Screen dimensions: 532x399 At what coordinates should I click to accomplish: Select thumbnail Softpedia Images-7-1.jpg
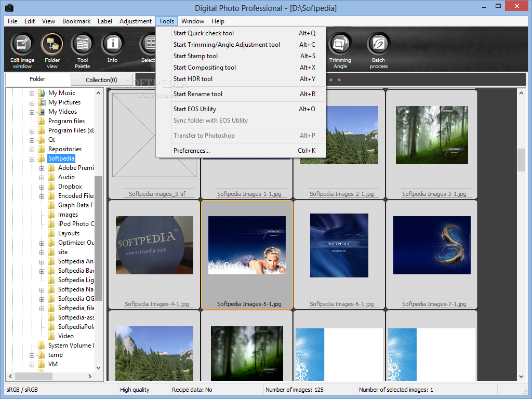point(432,255)
